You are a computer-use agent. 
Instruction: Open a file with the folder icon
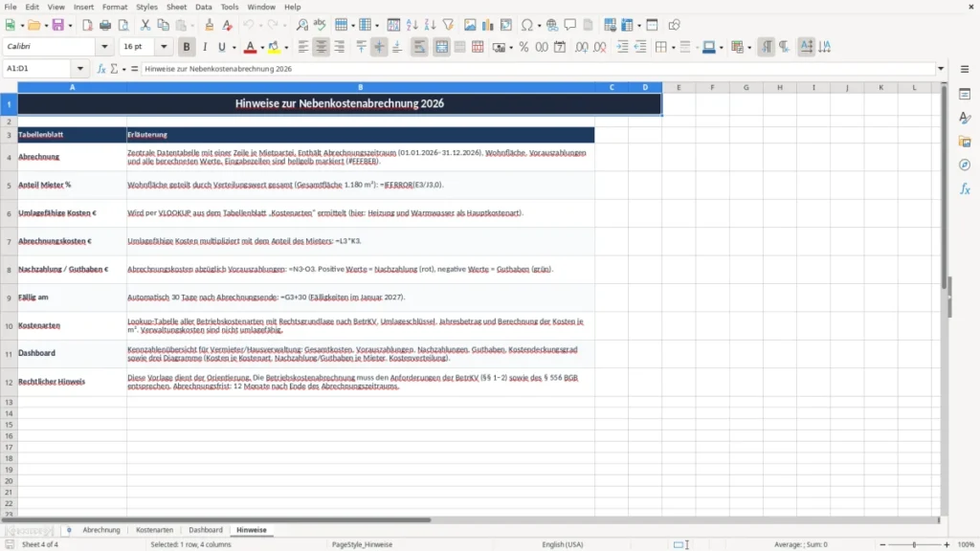(x=34, y=25)
